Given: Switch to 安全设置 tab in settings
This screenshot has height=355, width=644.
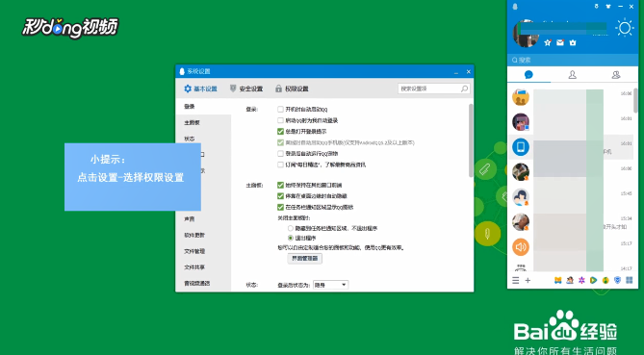Looking at the screenshot, I should (x=246, y=89).
